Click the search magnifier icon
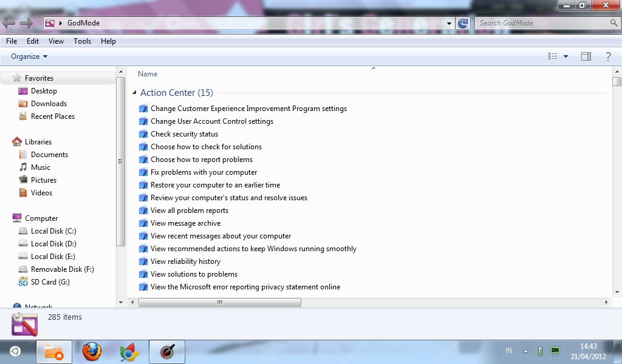 click(x=613, y=23)
